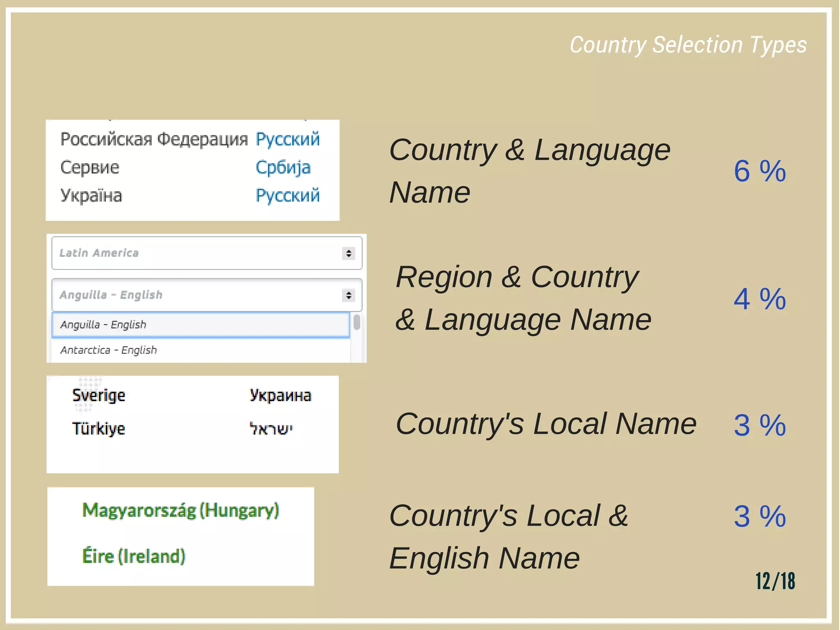Open the Latin America region dropdown
Screen dimensions: 840x630
click(x=207, y=253)
